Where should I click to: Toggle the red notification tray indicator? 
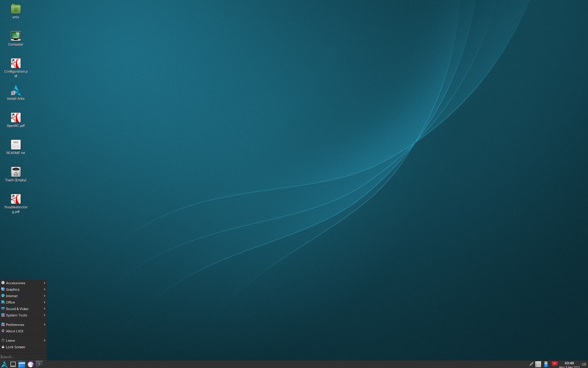coord(554,364)
